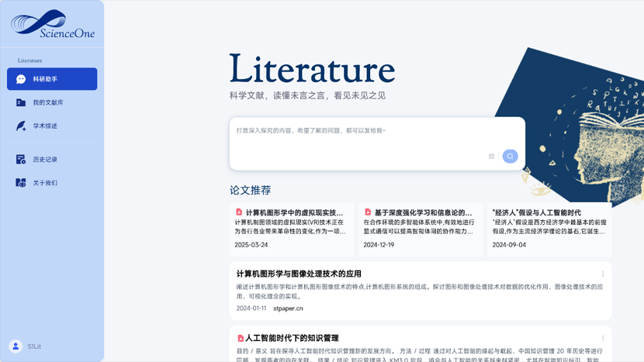Open more options for 计算机图形学与图像处理技术的应用
Screen dimensions: 644x362
pyautogui.click(x=603, y=274)
